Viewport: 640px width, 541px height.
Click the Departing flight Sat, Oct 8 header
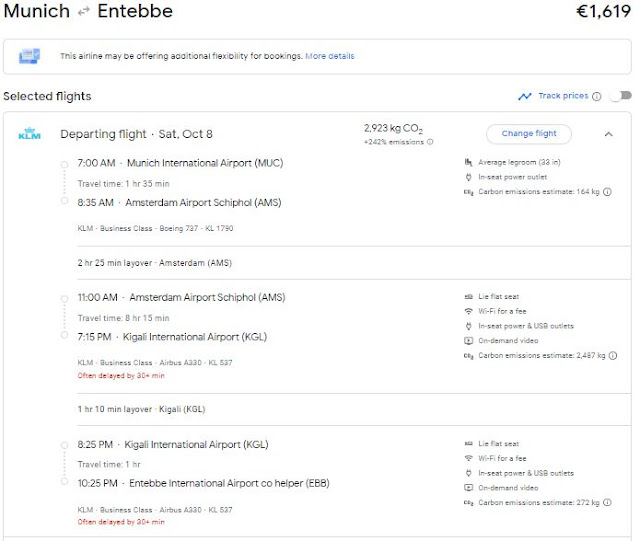coord(136,134)
